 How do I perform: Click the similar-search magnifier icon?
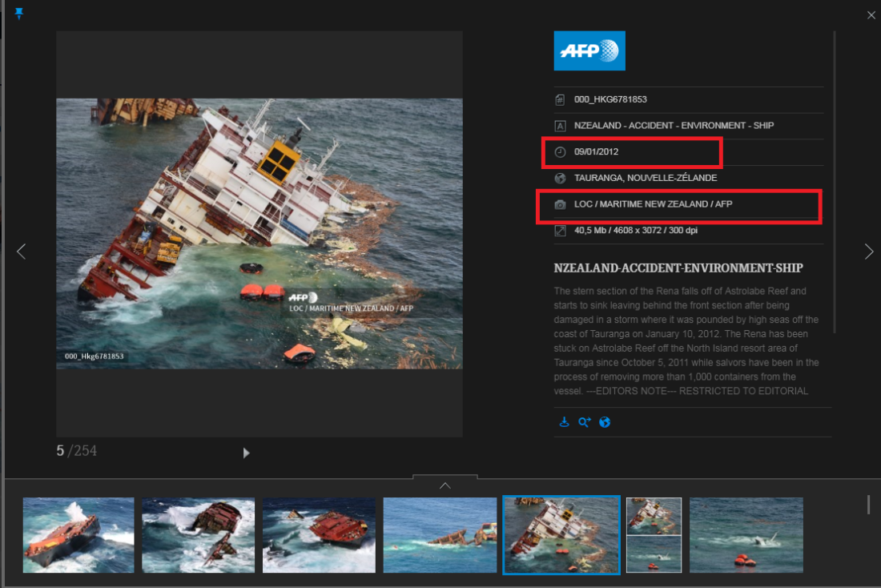tap(585, 422)
